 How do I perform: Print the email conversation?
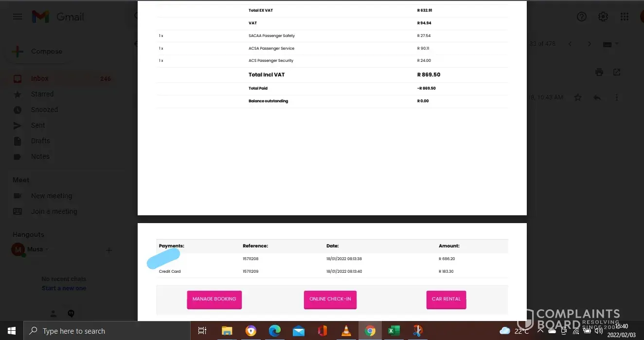[x=599, y=72]
